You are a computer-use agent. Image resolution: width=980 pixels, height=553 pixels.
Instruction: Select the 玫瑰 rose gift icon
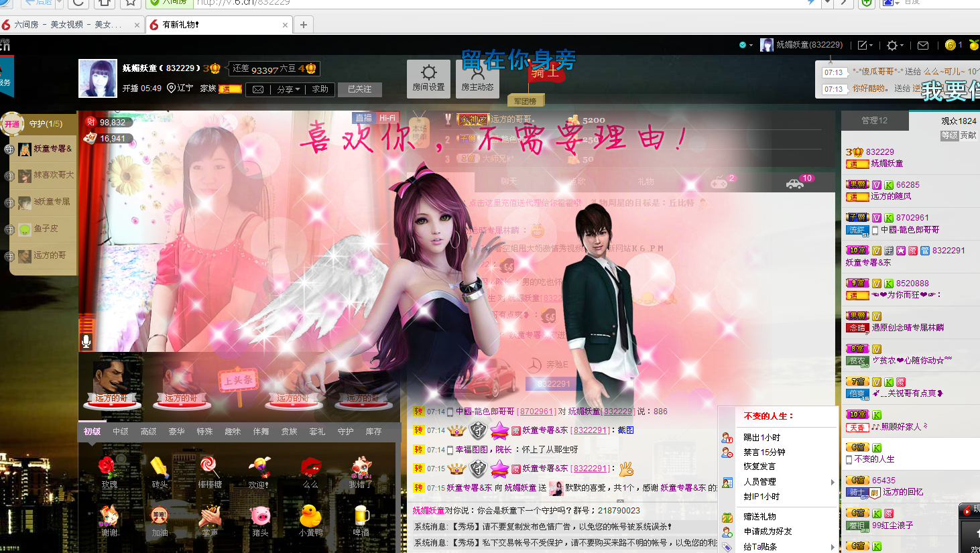pyautogui.click(x=109, y=467)
